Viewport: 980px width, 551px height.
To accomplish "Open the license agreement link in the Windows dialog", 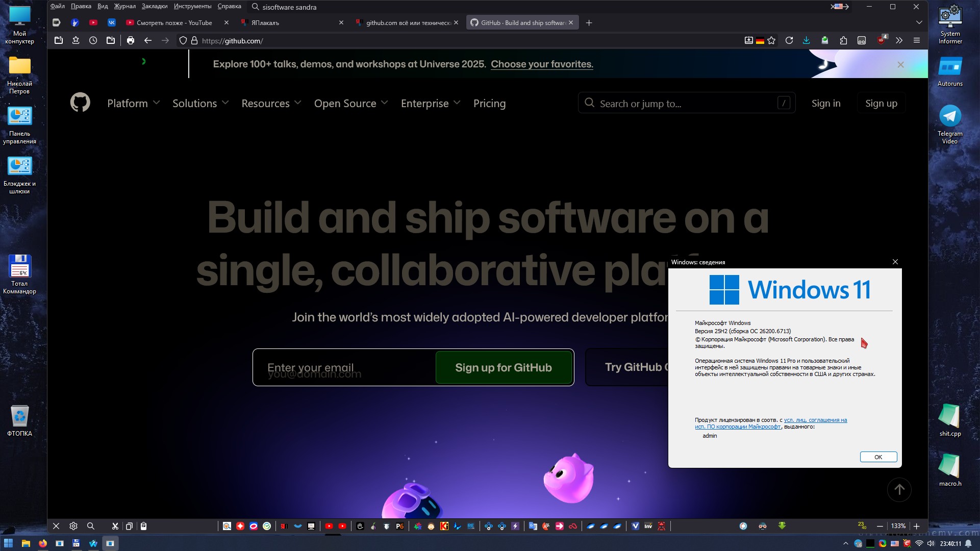I will (771, 423).
